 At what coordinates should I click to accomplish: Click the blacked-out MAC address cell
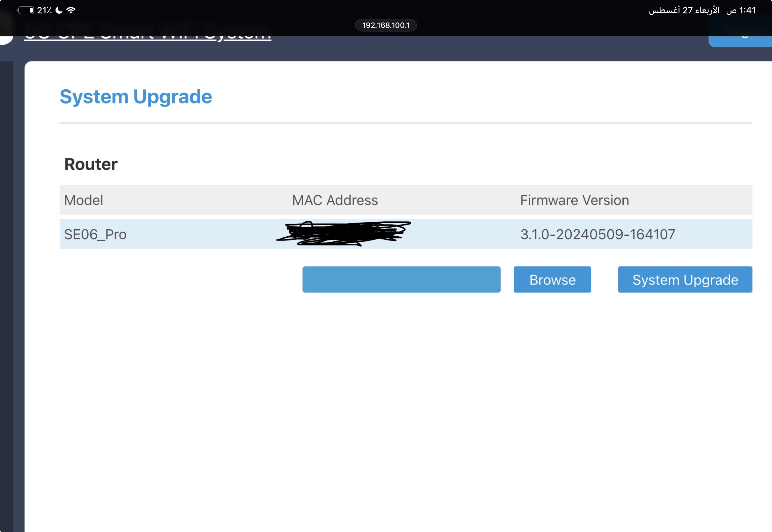point(344,234)
